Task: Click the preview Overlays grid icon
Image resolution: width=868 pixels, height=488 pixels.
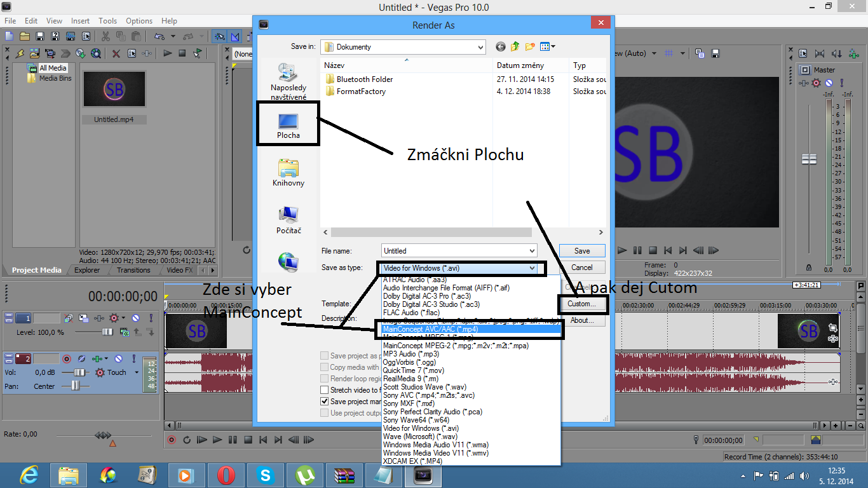Action: (x=668, y=53)
